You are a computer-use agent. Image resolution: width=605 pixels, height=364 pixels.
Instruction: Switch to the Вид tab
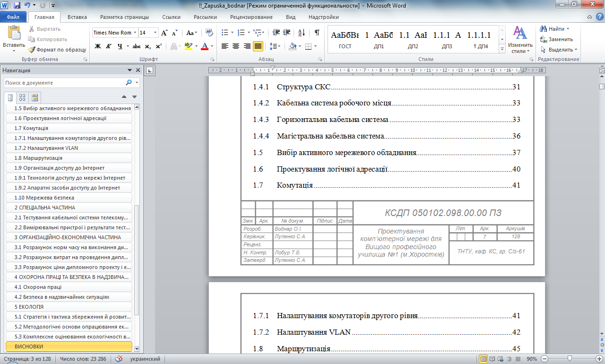coord(291,17)
